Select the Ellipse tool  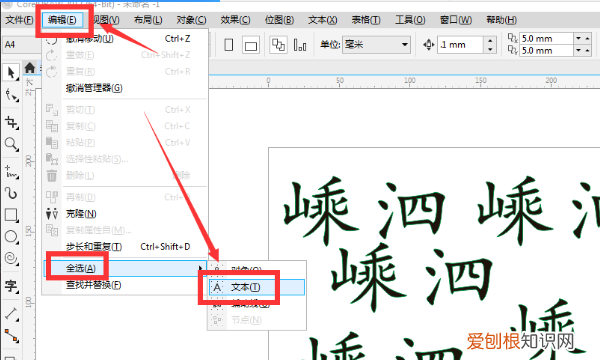[11, 237]
